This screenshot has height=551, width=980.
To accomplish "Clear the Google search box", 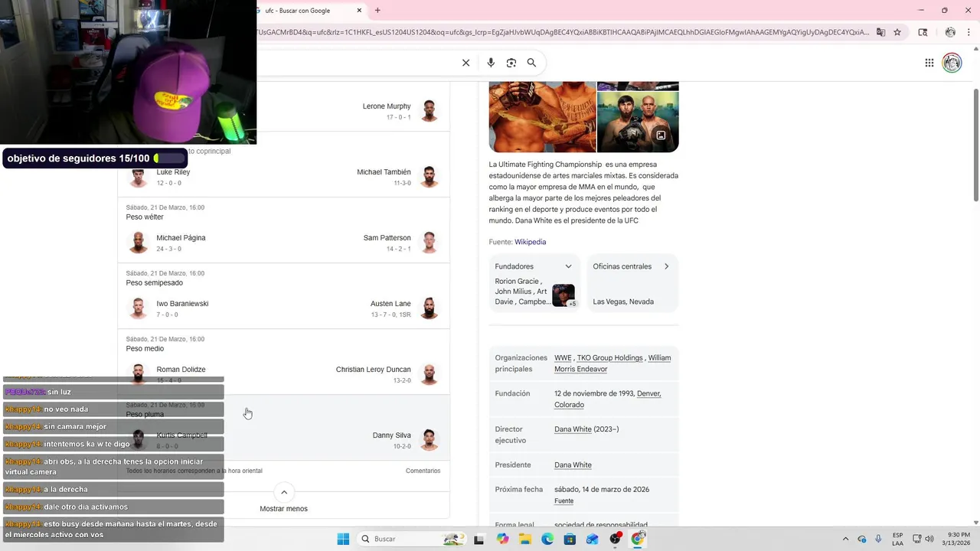I will [x=465, y=63].
